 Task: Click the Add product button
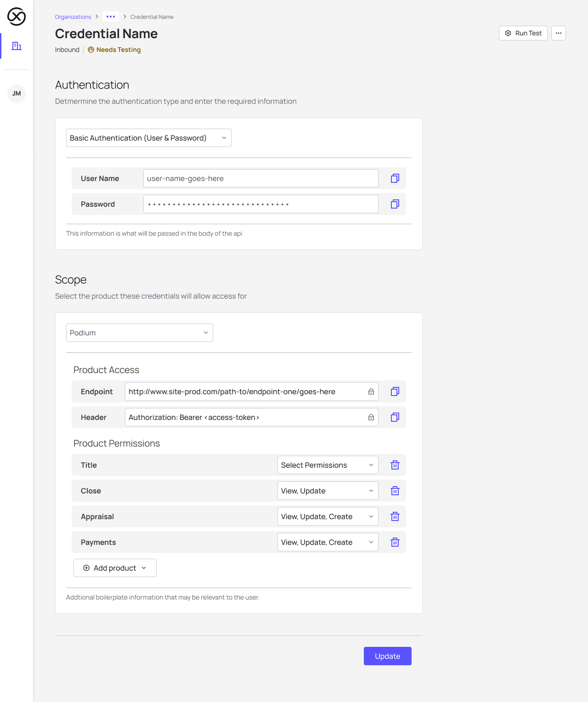coord(115,568)
